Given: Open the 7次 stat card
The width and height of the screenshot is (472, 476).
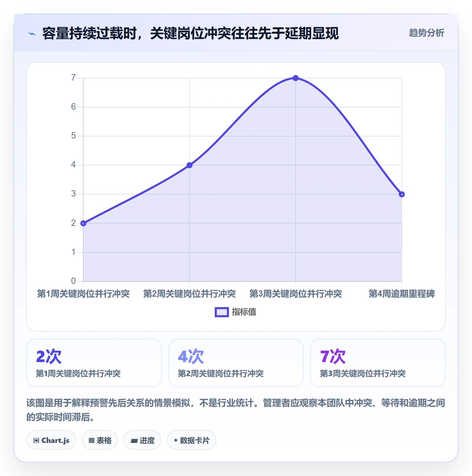Looking at the screenshot, I should [378, 363].
